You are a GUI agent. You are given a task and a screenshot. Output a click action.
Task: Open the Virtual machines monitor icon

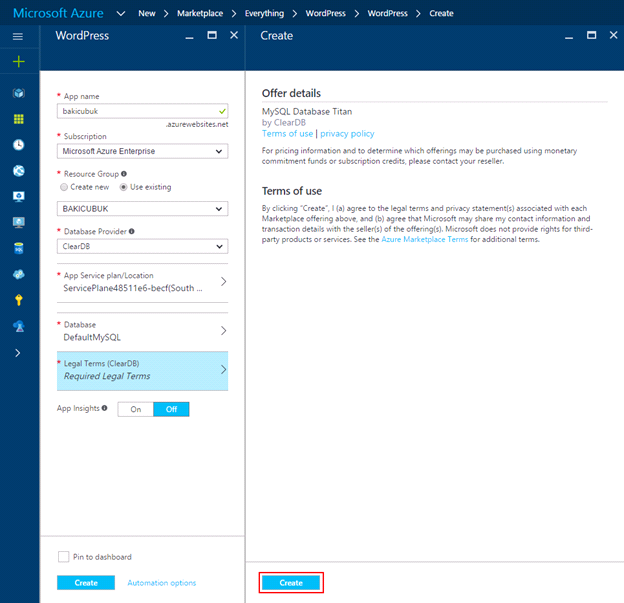[19, 222]
